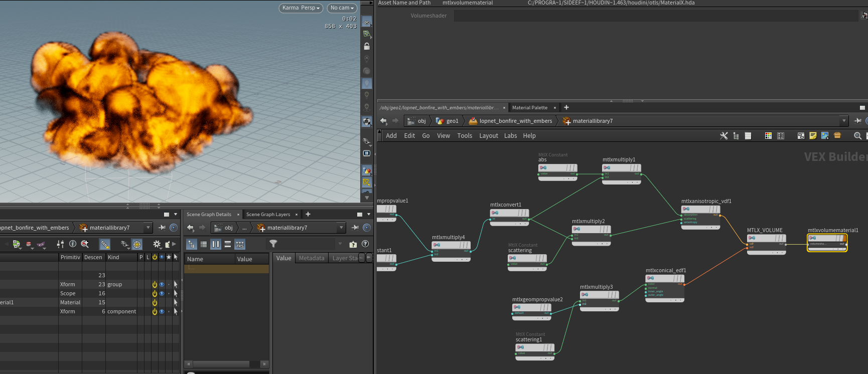868x374 pixels.
Task: Click the orange subnet dive target icon
Action: tap(837, 135)
